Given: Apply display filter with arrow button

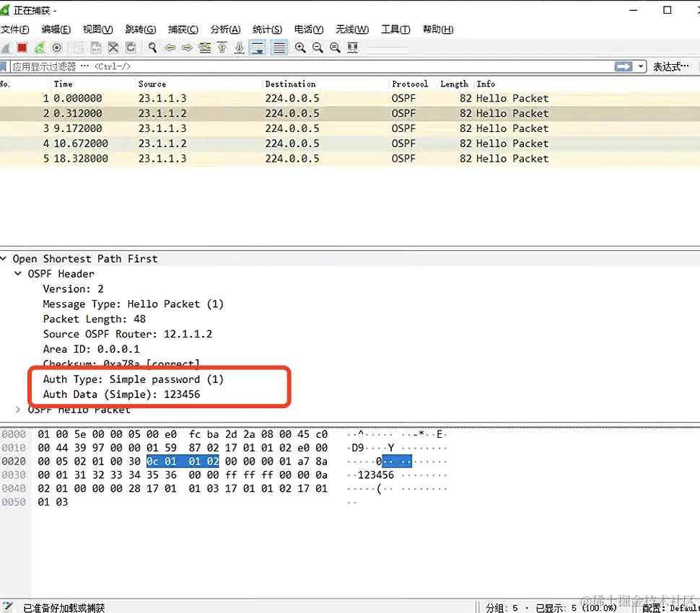Looking at the screenshot, I should point(624,66).
